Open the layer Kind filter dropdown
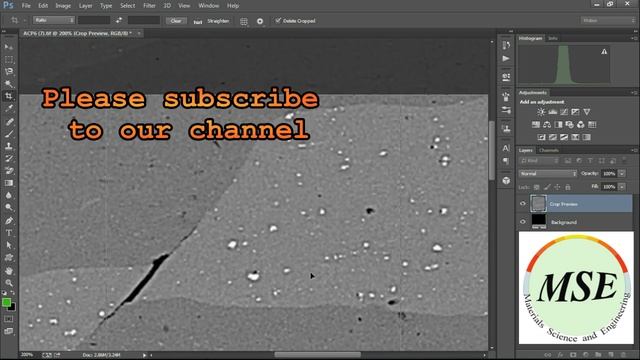The image size is (640, 360). (x=539, y=161)
